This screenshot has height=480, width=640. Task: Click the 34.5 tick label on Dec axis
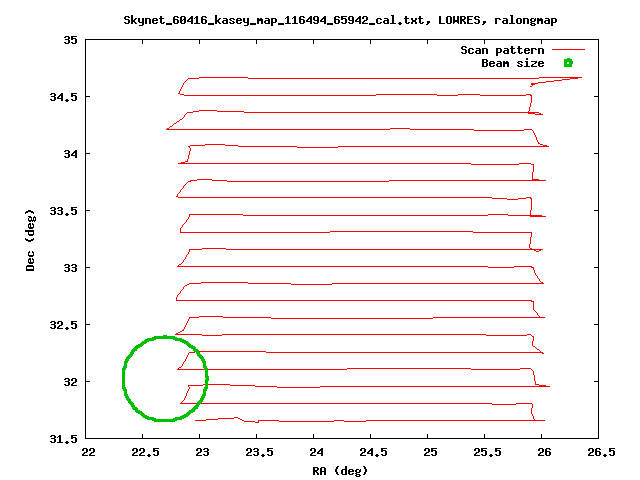click(x=64, y=97)
